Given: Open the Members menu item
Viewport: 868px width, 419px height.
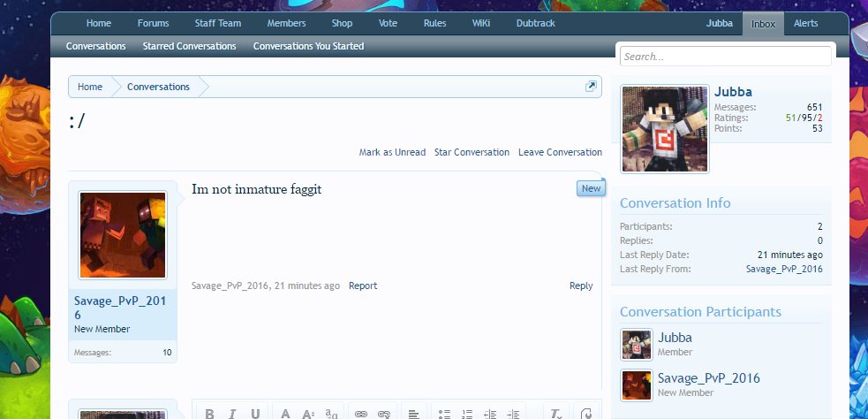Looking at the screenshot, I should click(286, 23).
